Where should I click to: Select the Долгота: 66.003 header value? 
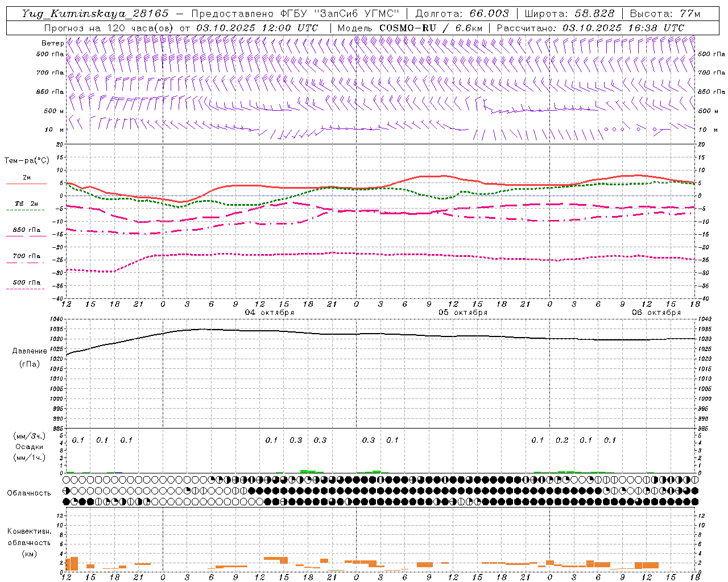click(462, 14)
